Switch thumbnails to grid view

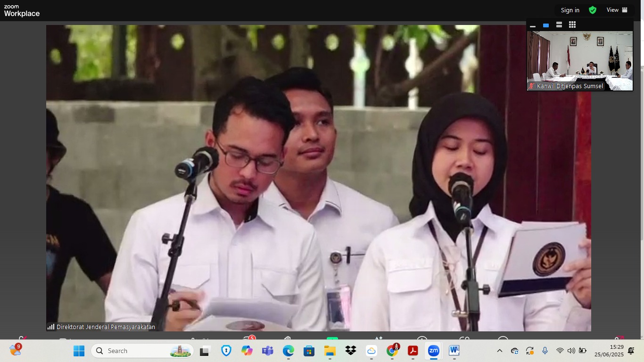(x=572, y=25)
